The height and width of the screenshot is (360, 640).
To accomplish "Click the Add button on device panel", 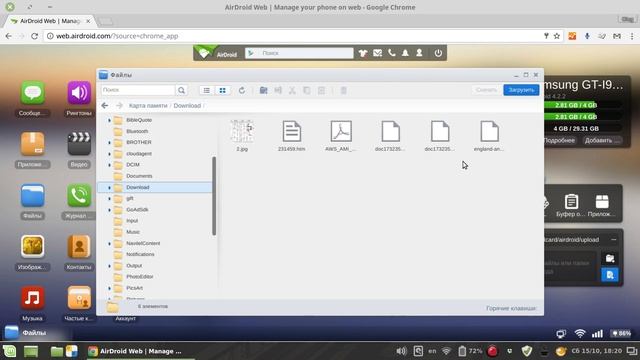I will pyautogui.click(x=602, y=140).
